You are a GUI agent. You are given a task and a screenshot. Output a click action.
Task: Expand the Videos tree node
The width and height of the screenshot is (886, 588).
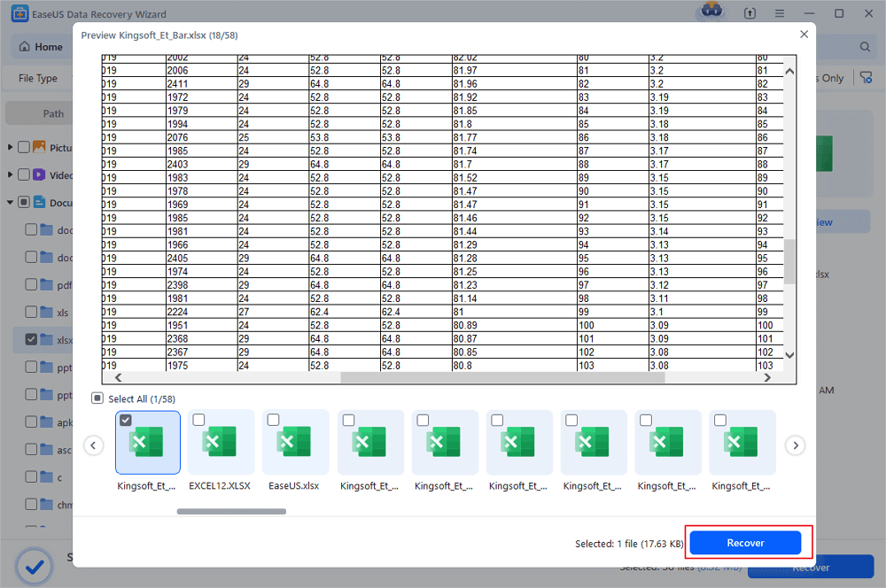[11, 175]
